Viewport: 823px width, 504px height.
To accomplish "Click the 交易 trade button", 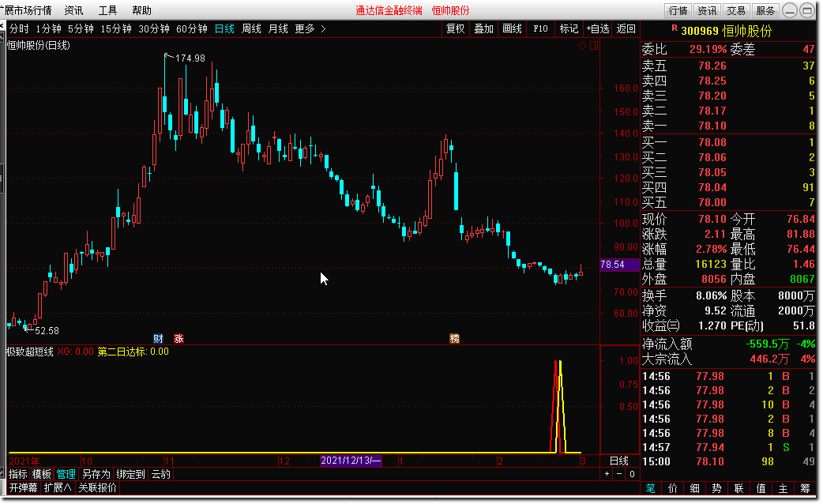I will pos(736,10).
